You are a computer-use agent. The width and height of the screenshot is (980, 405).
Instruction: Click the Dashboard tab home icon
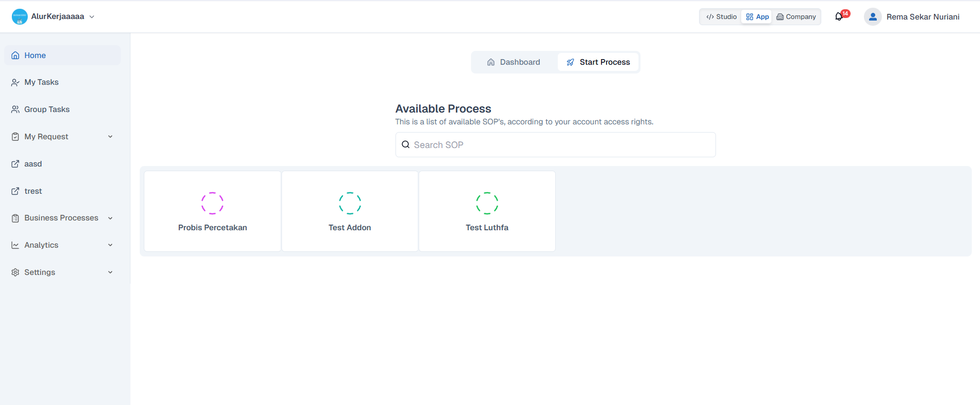point(491,62)
